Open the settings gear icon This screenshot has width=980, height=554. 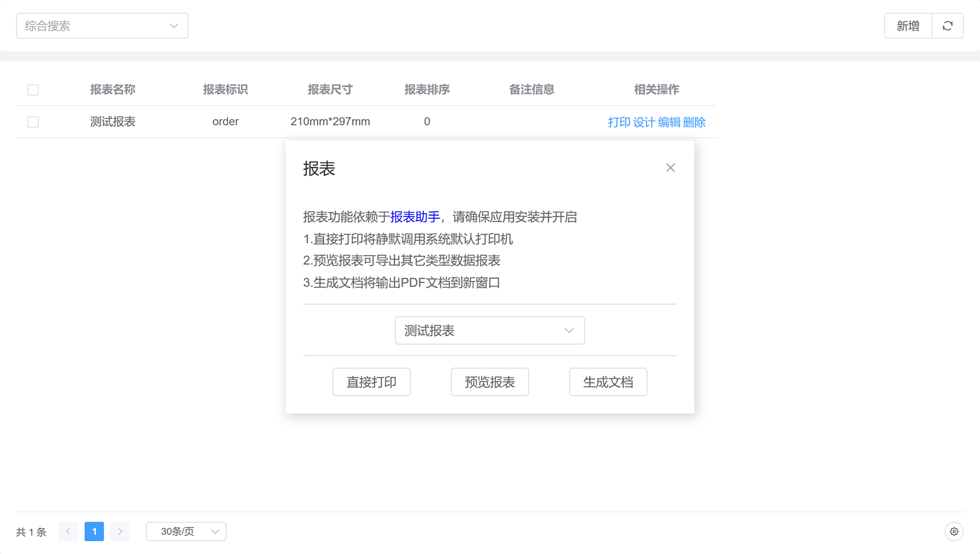point(954,531)
